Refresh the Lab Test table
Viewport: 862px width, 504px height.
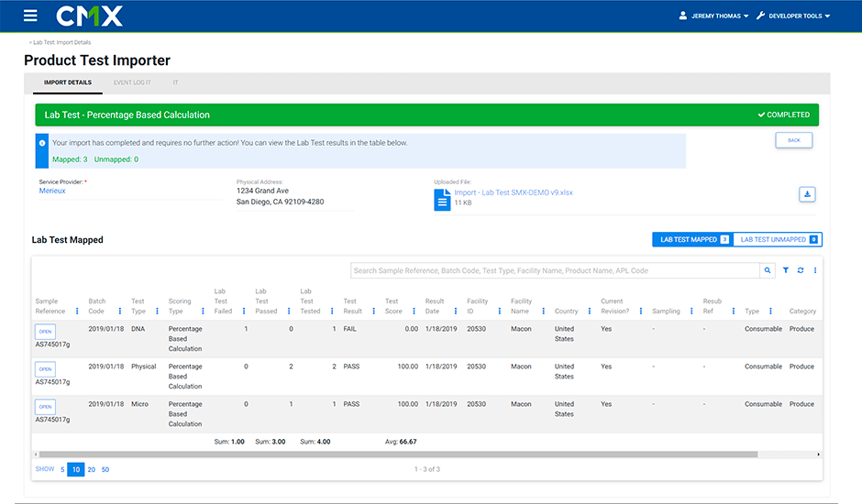pos(801,270)
